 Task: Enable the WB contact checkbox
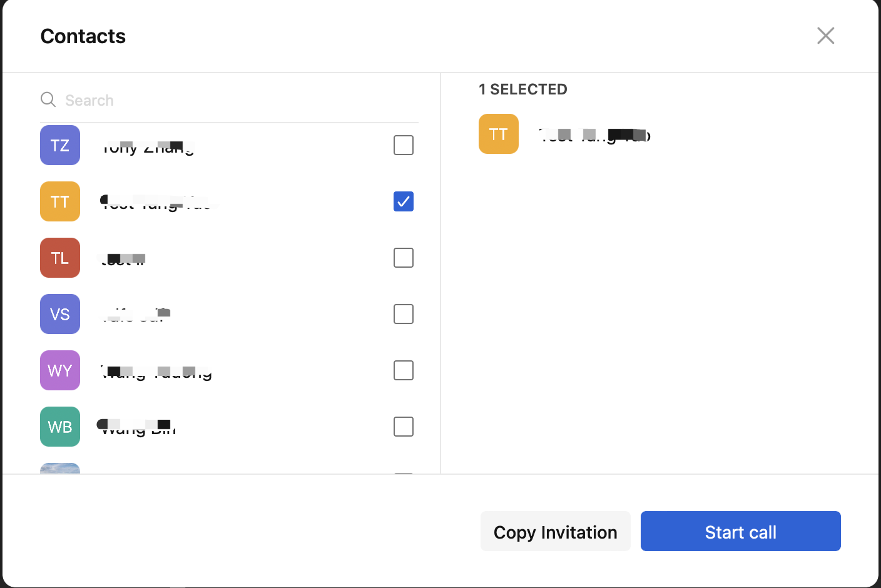pos(404,427)
